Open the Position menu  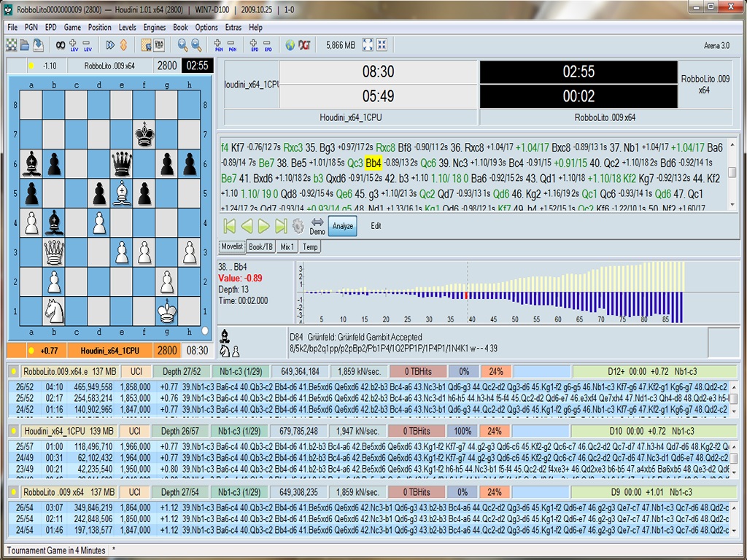point(99,27)
